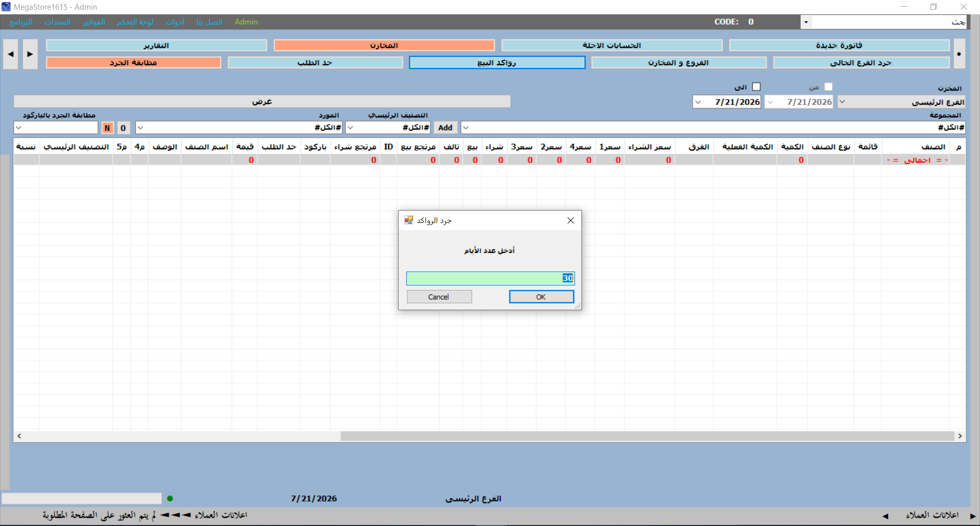Click the bottom-right ticker forward arrow
The width and height of the screenshot is (980, 526).
click(973, 516)
